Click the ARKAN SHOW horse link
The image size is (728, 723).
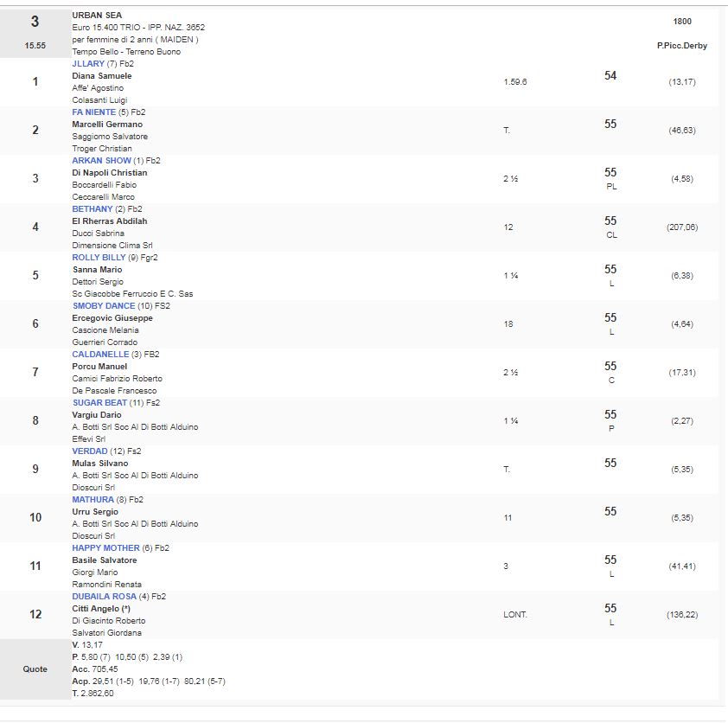pos(101,161)
